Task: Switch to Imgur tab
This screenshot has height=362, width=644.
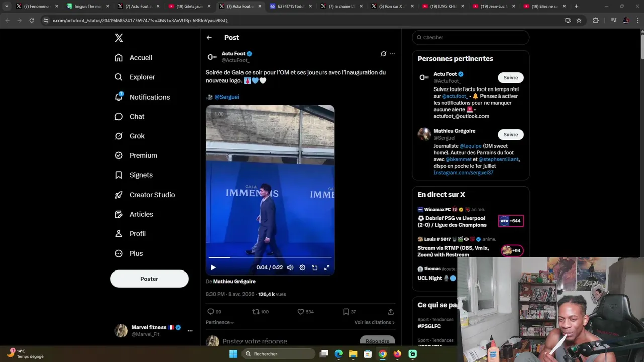Action: tap(88, 6)
